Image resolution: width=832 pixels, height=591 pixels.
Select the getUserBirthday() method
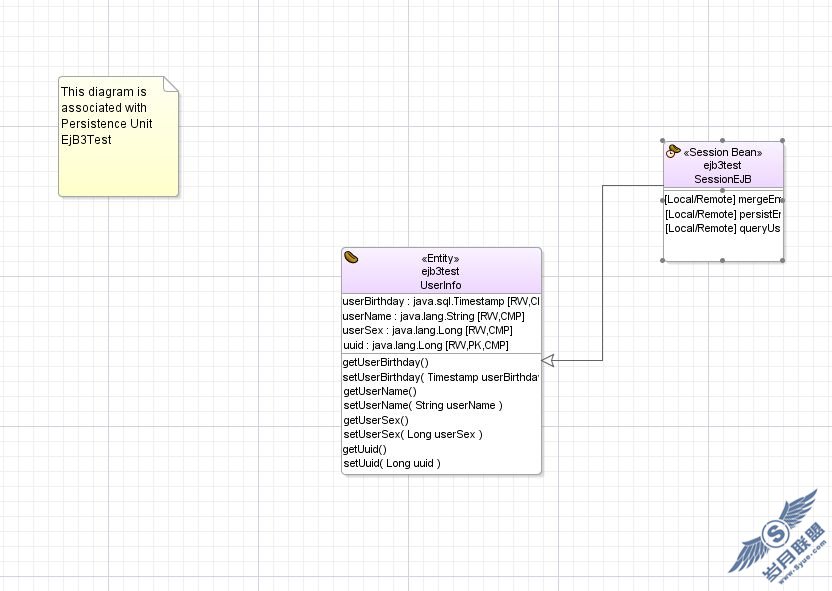pos(386,362)
